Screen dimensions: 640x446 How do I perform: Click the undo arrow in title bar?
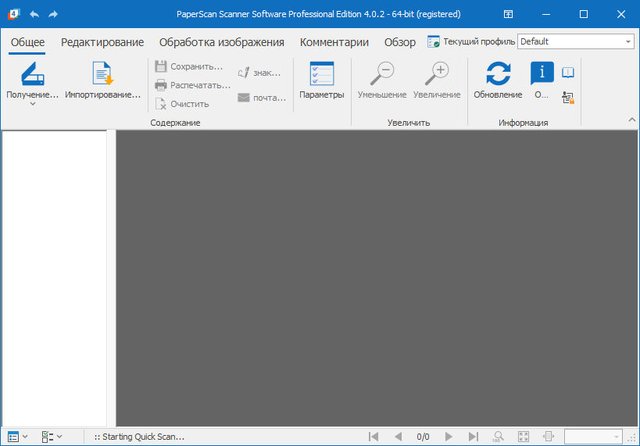coord(35,14)
